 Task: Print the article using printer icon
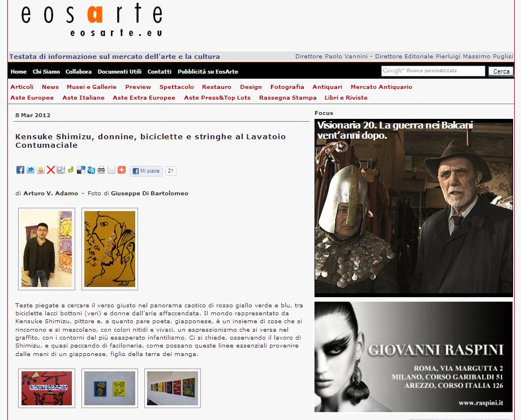101,170
